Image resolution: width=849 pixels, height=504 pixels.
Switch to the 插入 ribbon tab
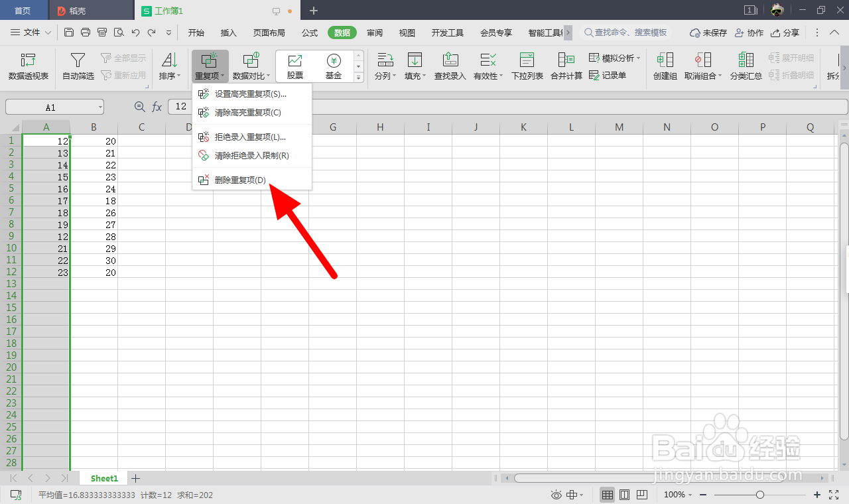pos(229,32)
